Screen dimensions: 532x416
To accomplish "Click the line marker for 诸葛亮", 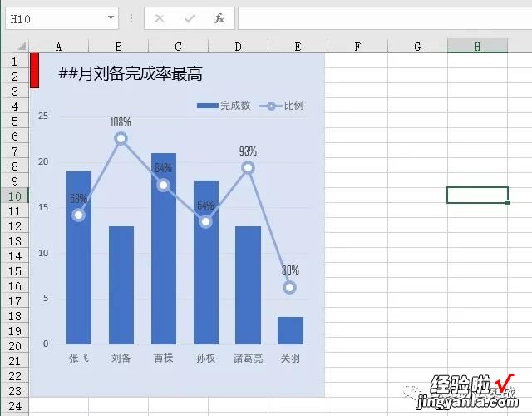I will coord(248,167).
